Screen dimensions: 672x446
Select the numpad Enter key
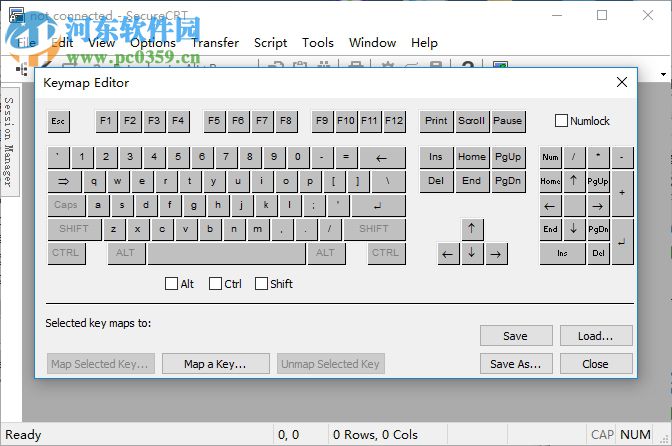pyautogui.click(x=623, y=242)
